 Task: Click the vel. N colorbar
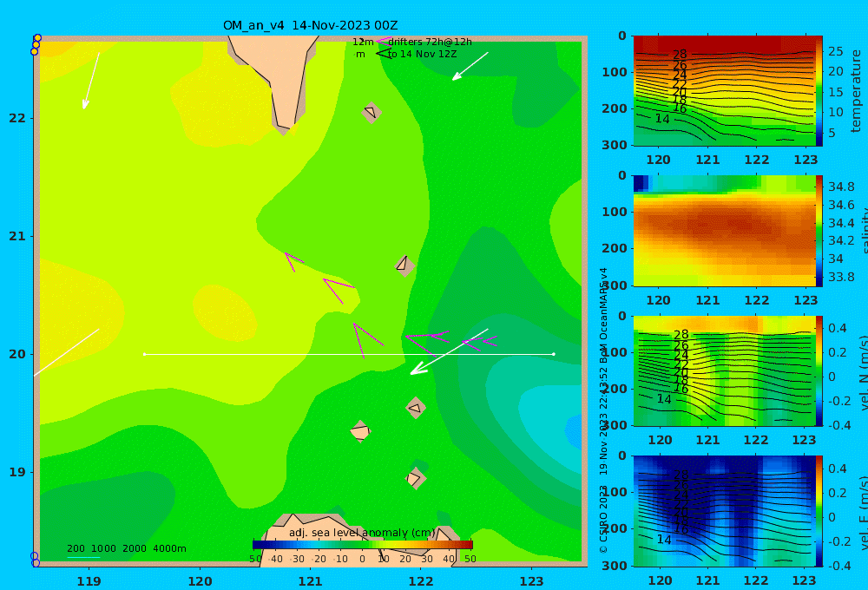point(819,370)
